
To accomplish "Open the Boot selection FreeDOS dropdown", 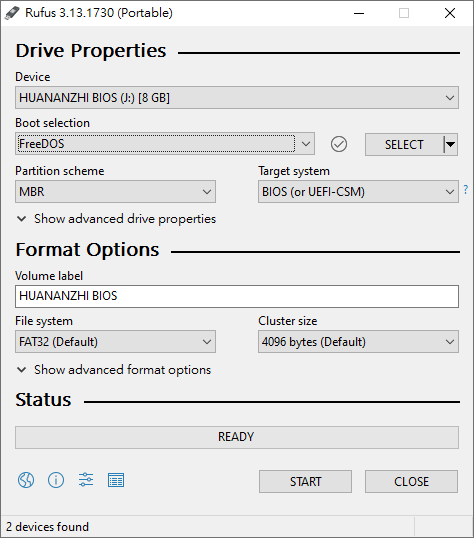I will [x=165, y=144].
